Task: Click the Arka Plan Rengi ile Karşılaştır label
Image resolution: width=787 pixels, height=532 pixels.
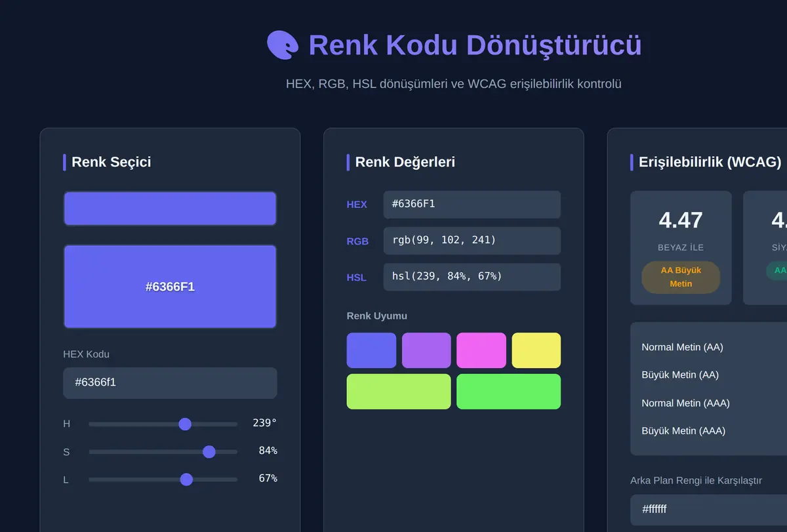Action: click(696, 481)
